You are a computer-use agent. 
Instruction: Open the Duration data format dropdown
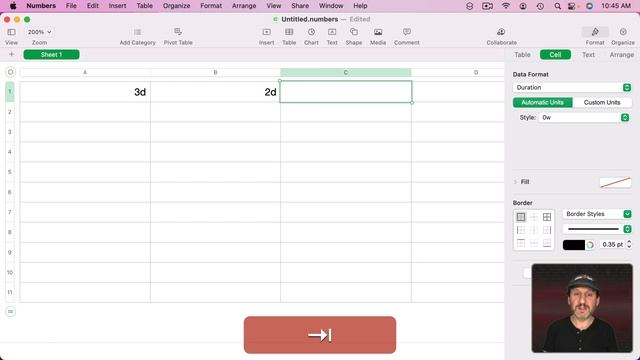click(572, 87)
